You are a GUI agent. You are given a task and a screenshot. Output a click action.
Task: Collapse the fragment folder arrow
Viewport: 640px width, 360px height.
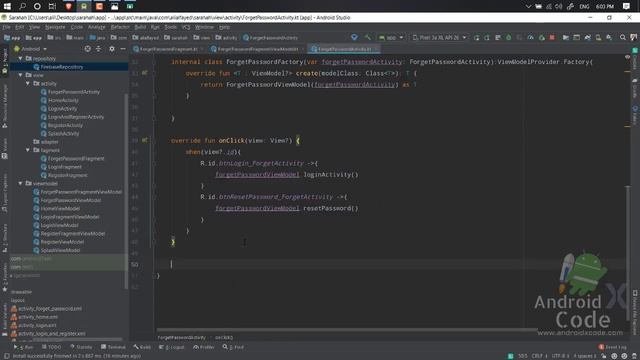tap(28, 150)
